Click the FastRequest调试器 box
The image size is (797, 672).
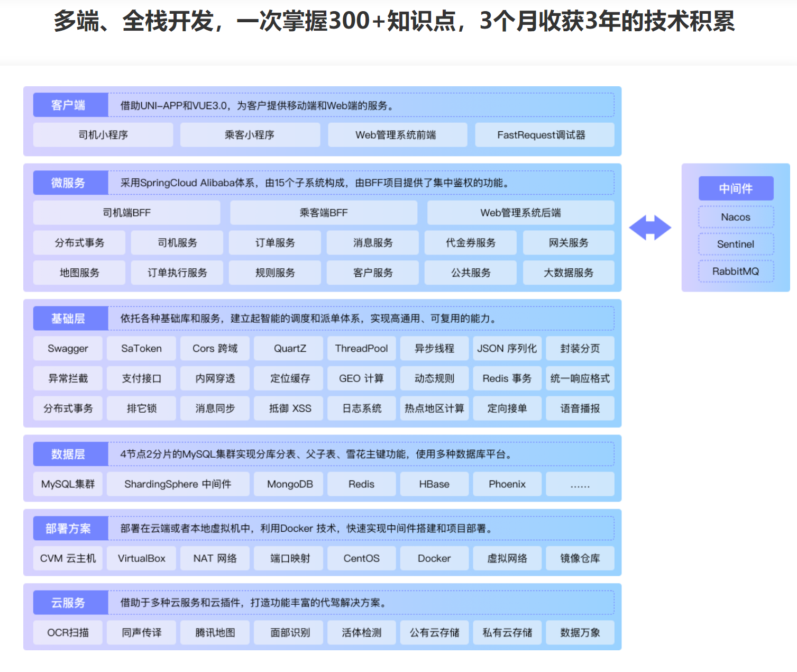[545, 135]
